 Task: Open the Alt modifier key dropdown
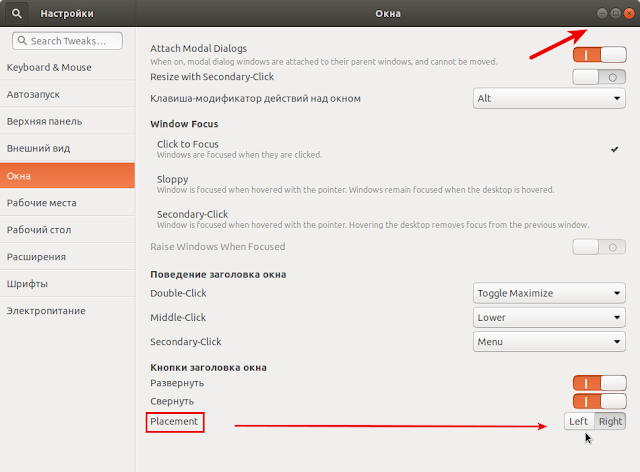click(x=549, y=98)
